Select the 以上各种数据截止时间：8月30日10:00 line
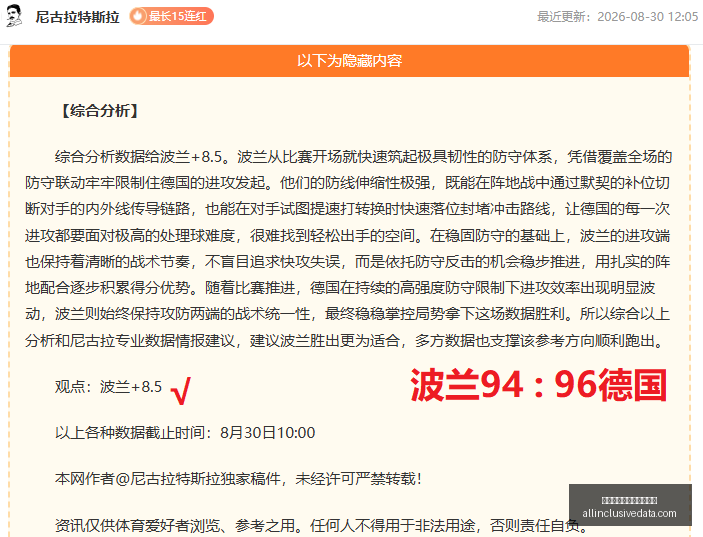 (x=185, y=433)
